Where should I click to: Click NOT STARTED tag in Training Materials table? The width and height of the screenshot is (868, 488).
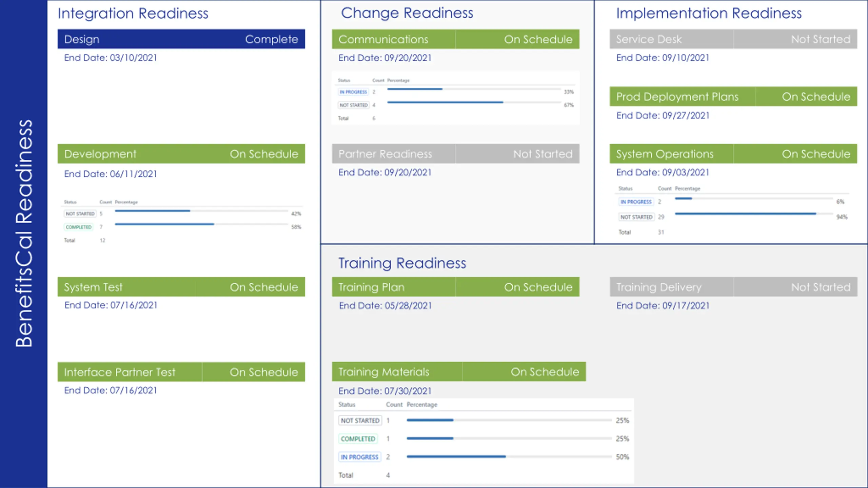click(360, 421)
